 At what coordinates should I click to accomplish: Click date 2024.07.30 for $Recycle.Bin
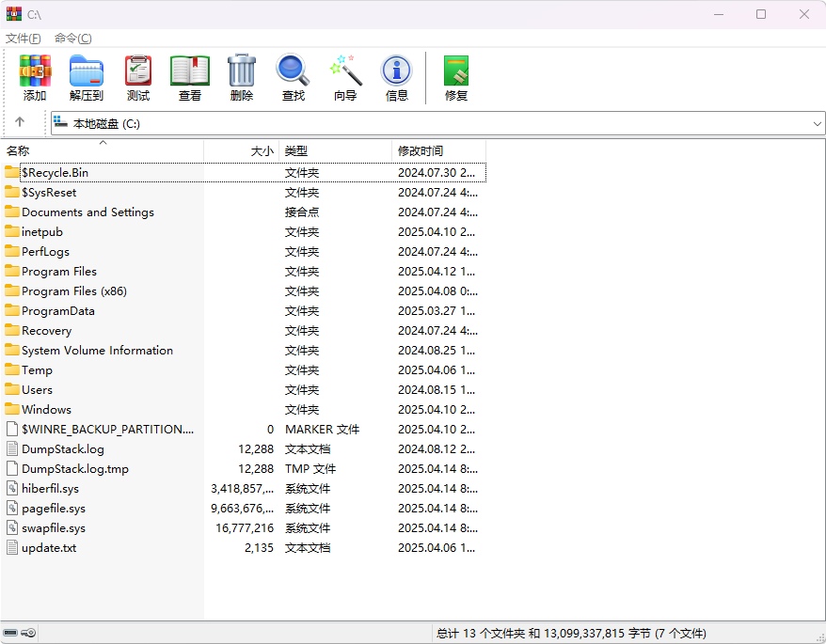tap(437, 173)
